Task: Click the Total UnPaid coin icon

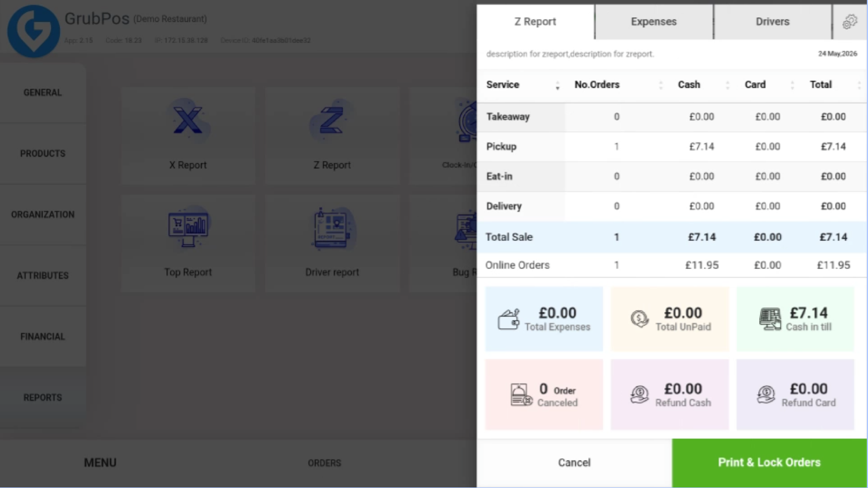Action: (640, 319)
